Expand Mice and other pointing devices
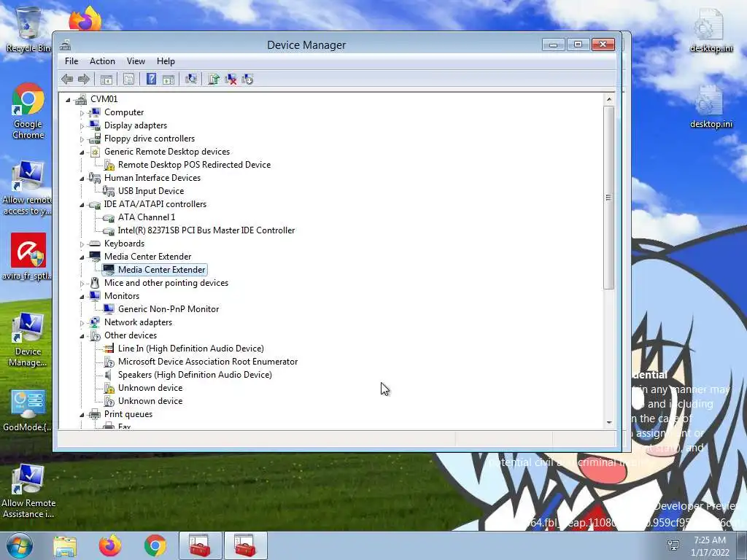The image size is (747, 560). point(82,284)
